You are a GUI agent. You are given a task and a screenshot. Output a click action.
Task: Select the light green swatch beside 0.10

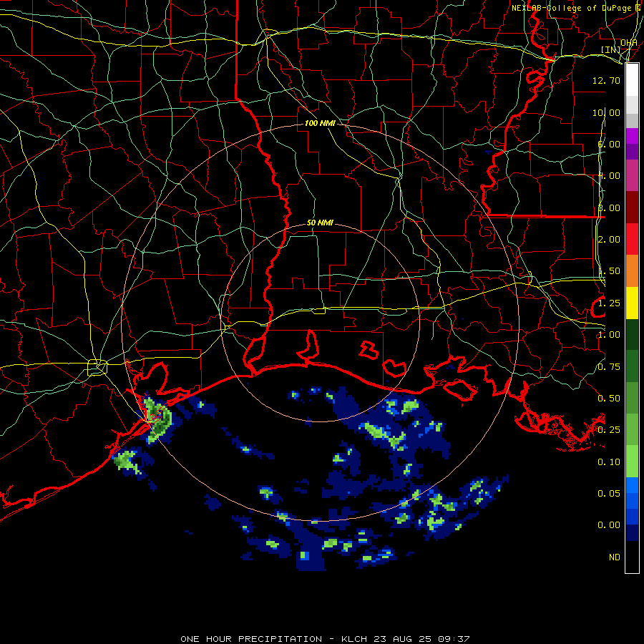point(633,462)
